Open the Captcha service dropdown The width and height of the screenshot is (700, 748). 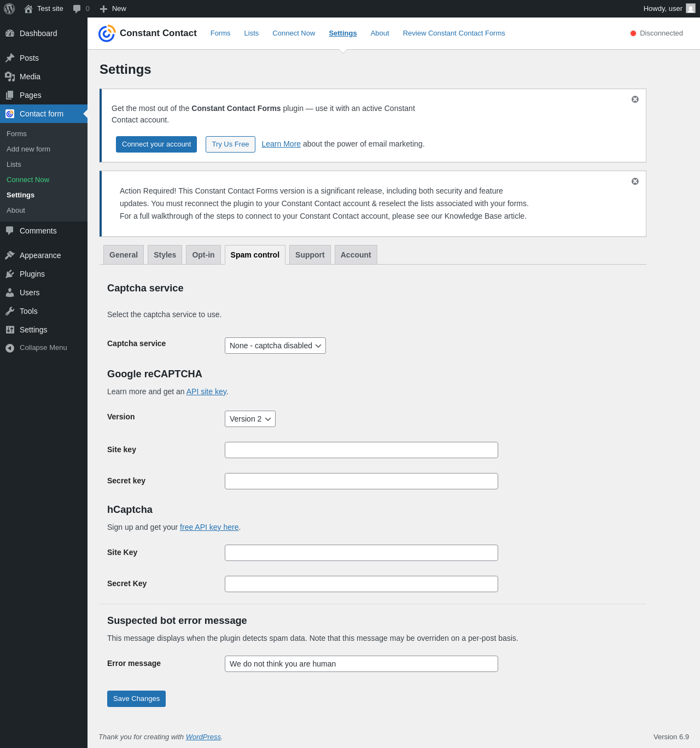(275, 346)
